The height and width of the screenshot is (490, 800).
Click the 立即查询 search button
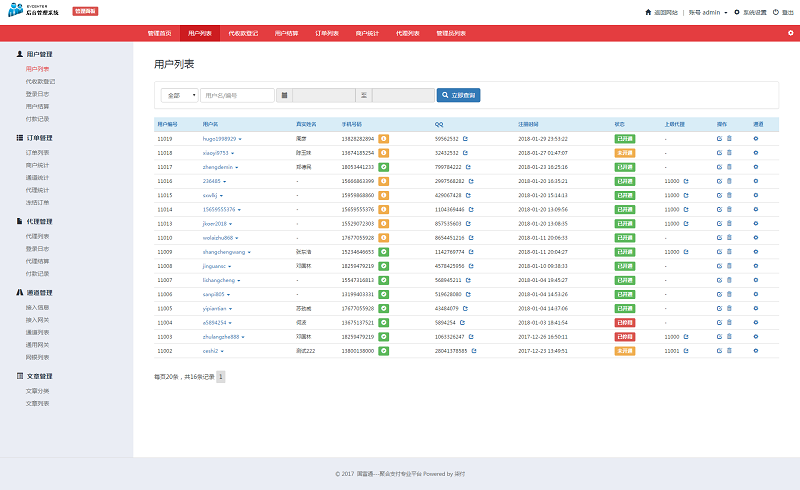click(x=459, y=95)
